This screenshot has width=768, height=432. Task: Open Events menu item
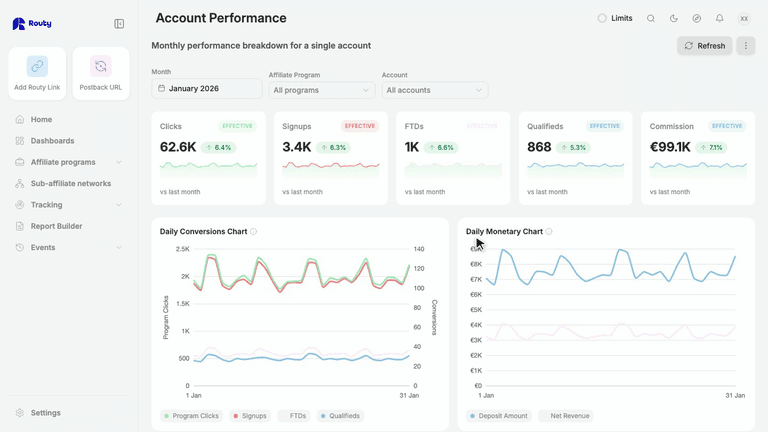69,247
